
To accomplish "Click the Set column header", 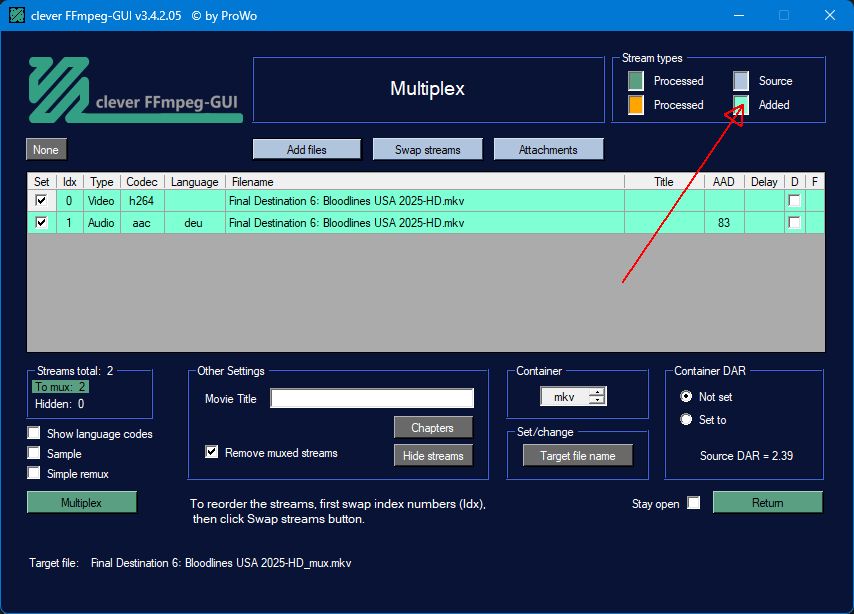I will (41, 181).
